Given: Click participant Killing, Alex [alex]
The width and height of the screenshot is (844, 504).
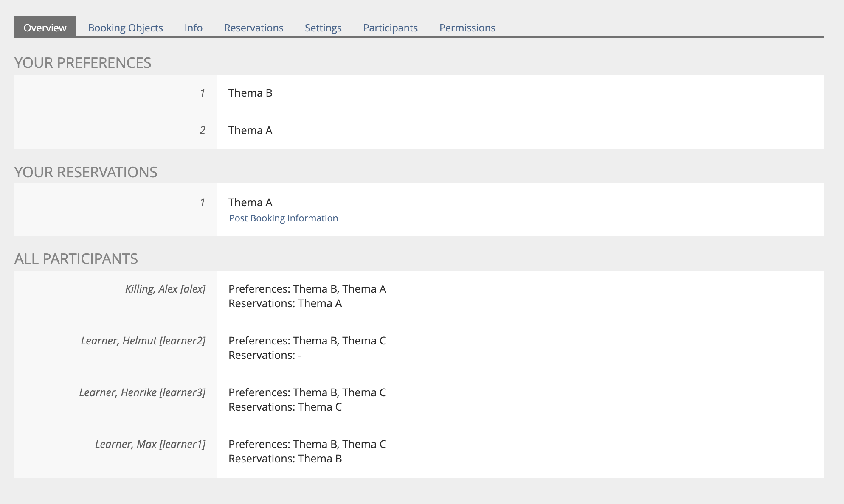Looking at the screenshot, I should [165, 289].
